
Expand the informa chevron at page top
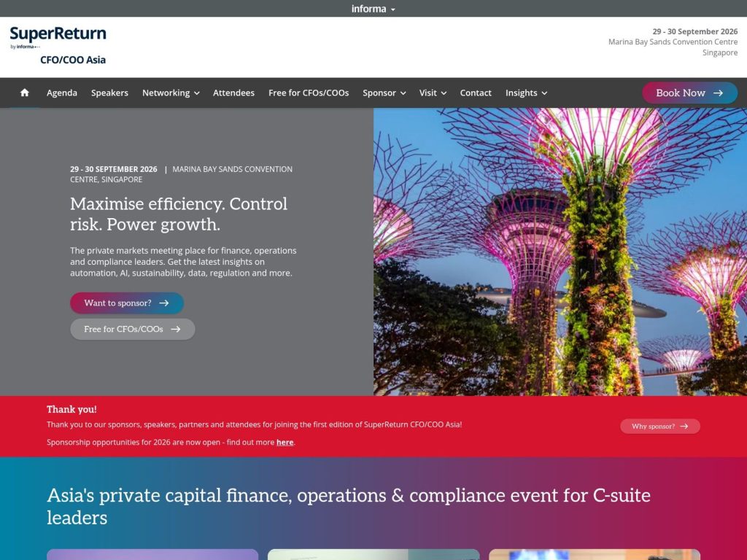pyautogui.click(x=392, y=9)
